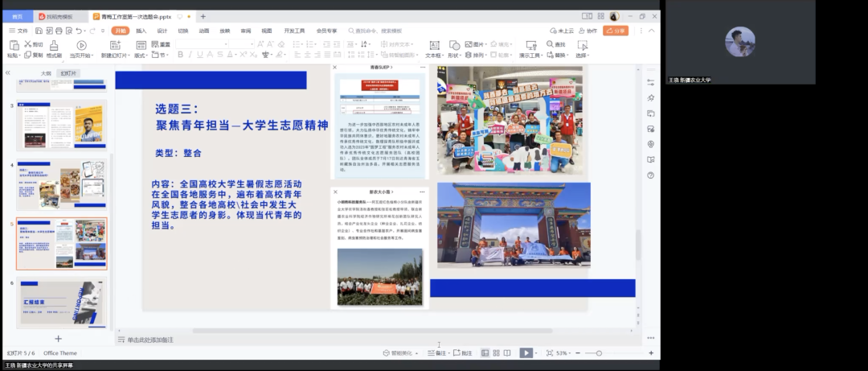Open the font size dropdown
Screen dimensions: 868x371
pos(252,44)
